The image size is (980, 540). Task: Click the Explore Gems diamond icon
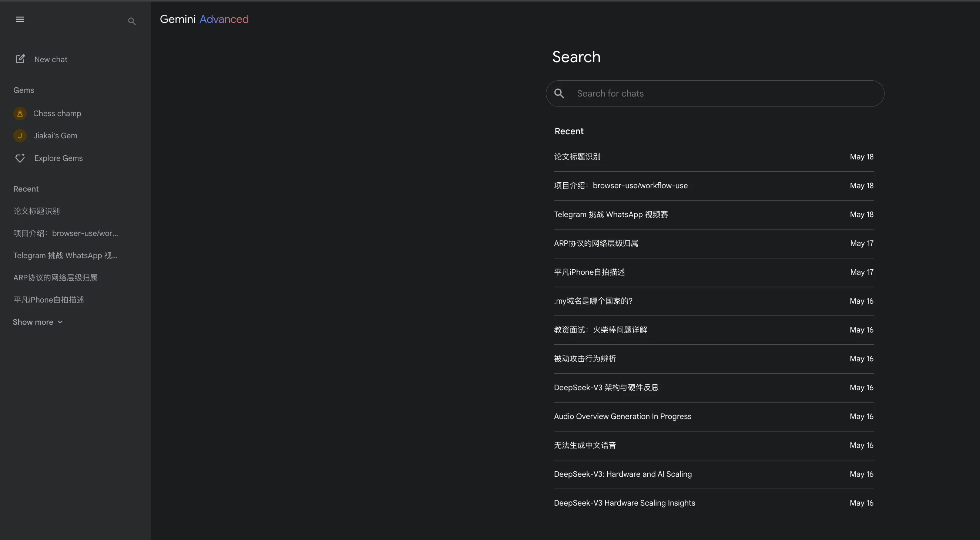coord(20,158)
